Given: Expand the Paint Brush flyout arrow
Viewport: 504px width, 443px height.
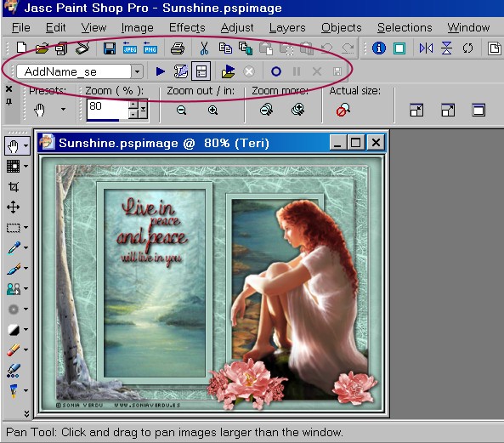Looking at the screenshot, I should (x=25, y=268).
